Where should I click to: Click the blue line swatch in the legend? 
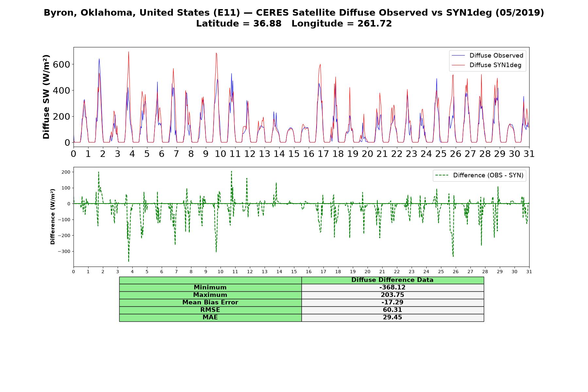click(x=458, y=56)
